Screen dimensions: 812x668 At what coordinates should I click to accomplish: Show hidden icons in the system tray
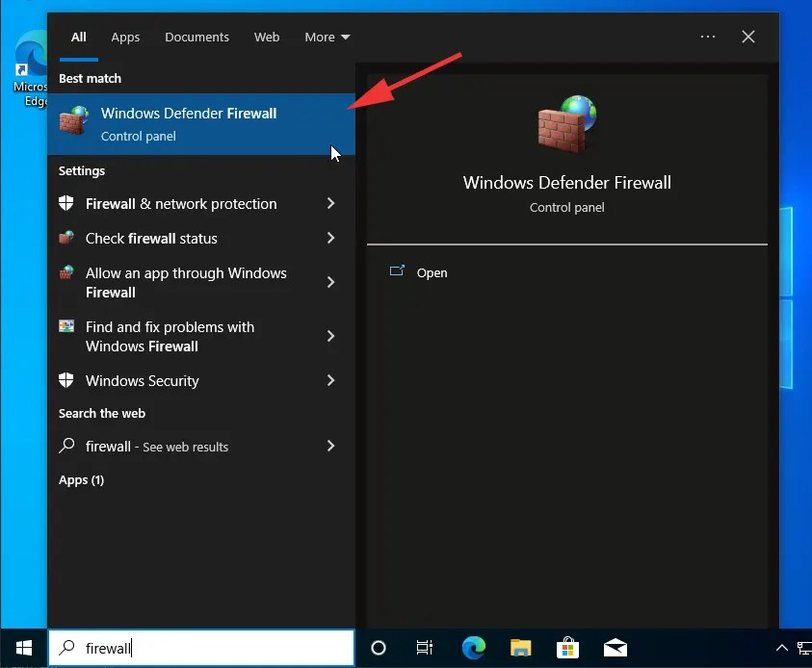pos(782,648)
